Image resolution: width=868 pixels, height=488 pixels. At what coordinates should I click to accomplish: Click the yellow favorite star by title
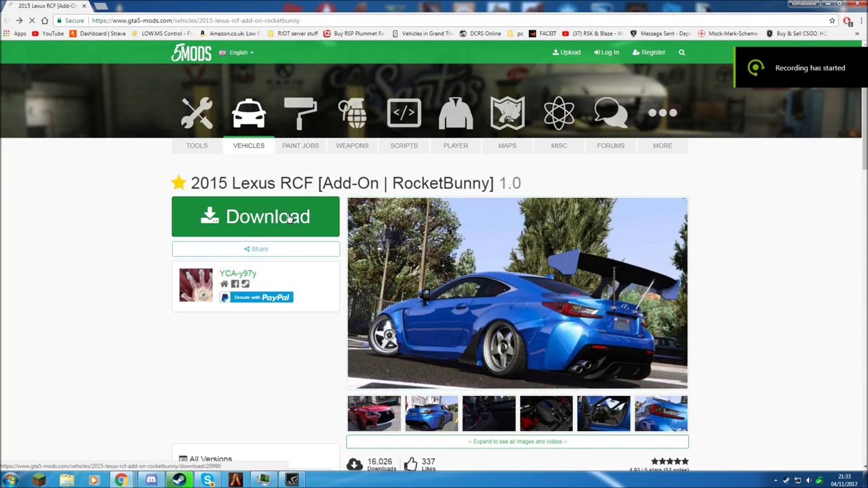tap(178, 182)
